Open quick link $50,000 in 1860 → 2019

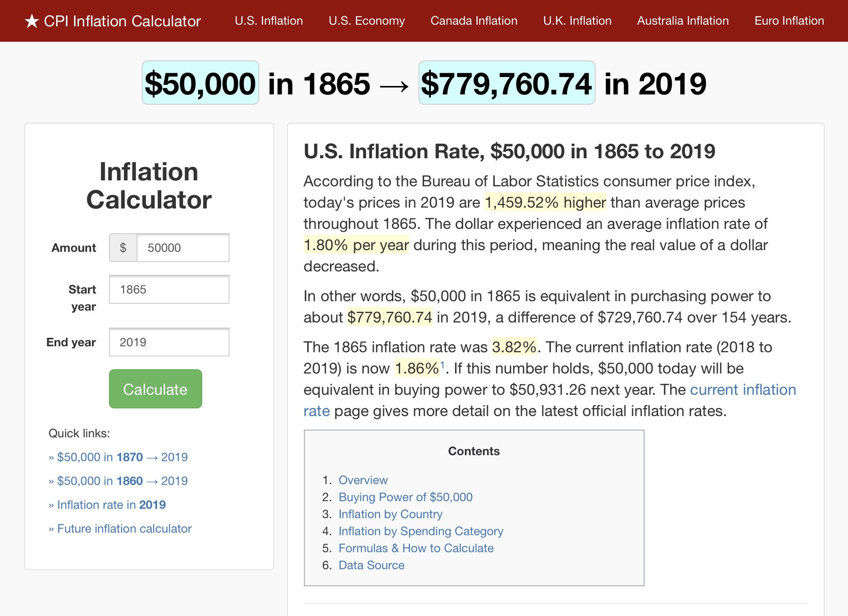point(122,481)
